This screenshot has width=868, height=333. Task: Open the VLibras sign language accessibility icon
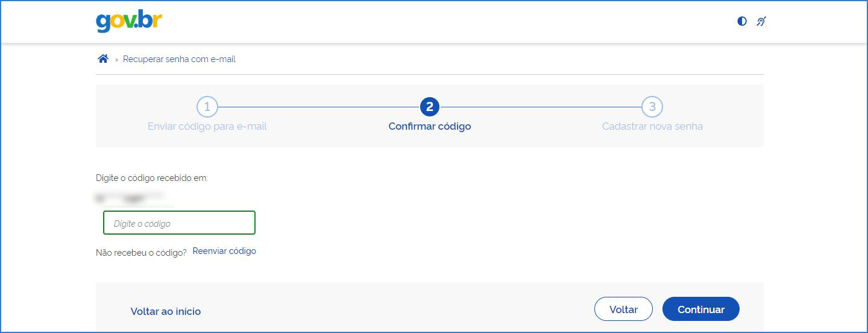pos(761,21)
